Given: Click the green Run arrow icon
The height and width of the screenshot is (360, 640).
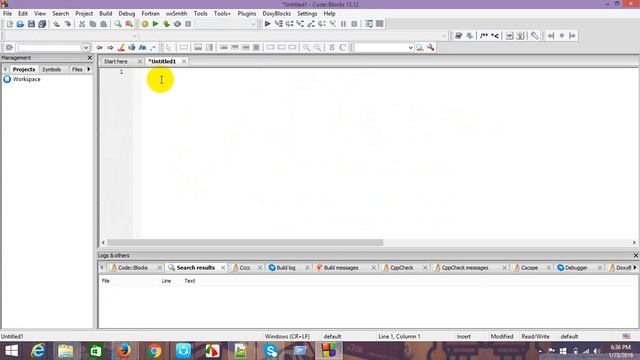Looking at the screenshot, I should tap(156, 24).
